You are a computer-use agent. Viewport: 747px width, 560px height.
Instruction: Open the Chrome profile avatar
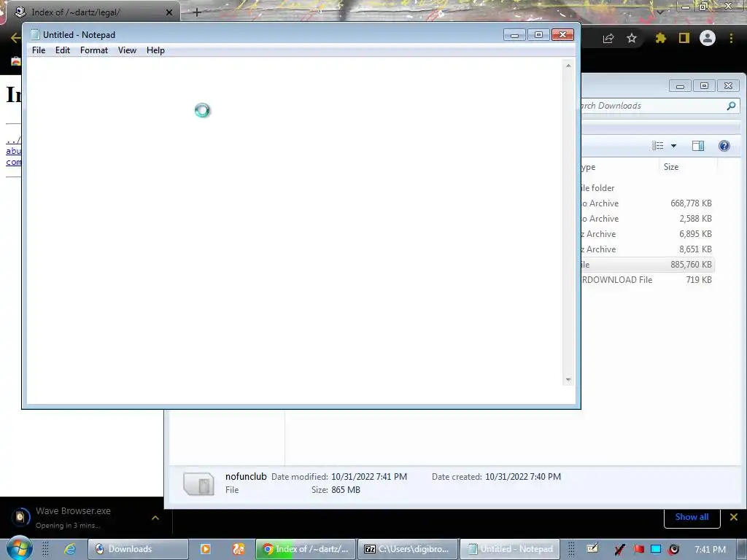pos(708,38)
